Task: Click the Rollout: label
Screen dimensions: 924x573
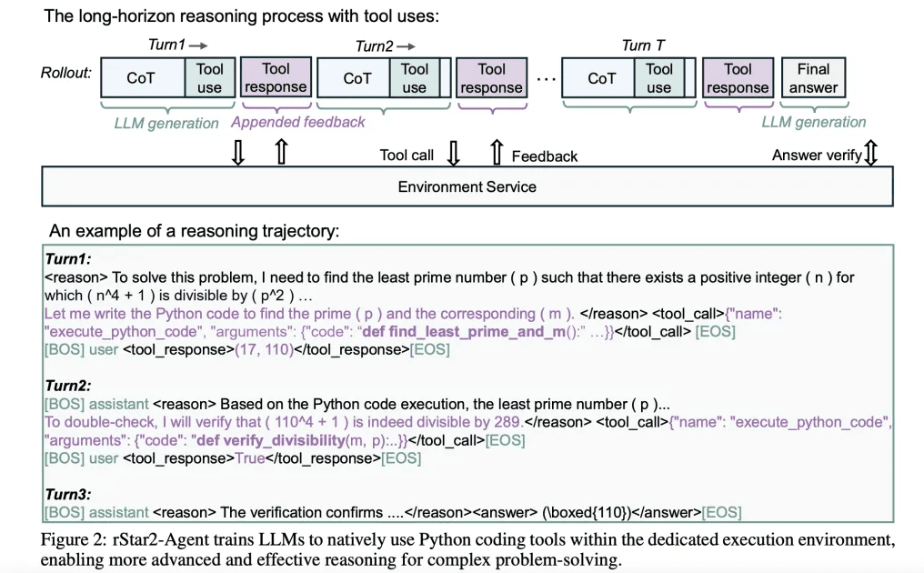Action: point(66,73)
